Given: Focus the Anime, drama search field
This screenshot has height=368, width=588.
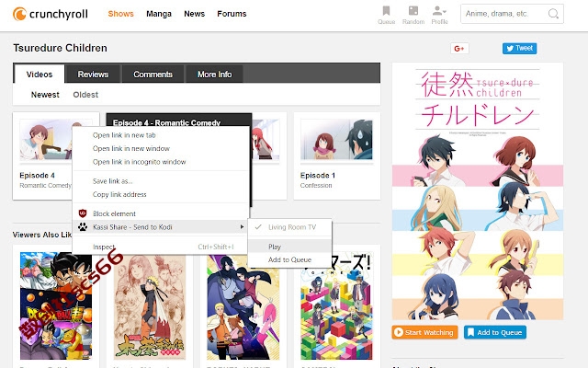Looking at the screenshot, I should point(512,14).
